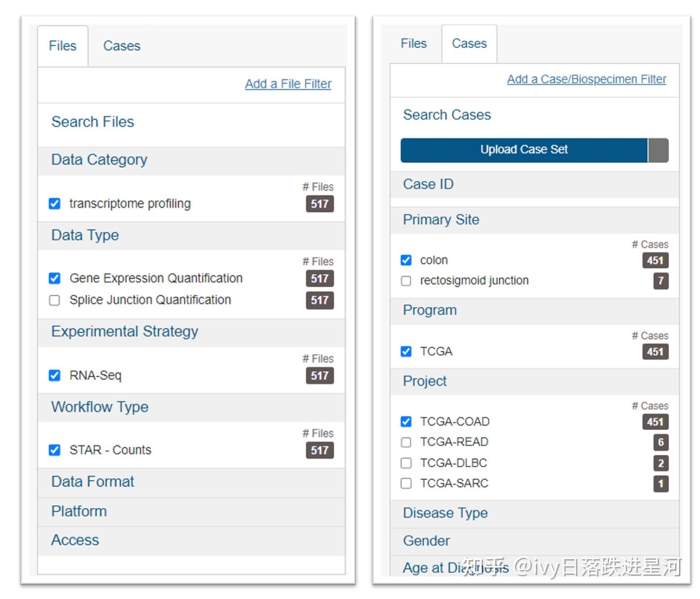Screen dimensions: 700x599
Task: Uncheck the STAR - Counts workflow
Action: point(54,450)
